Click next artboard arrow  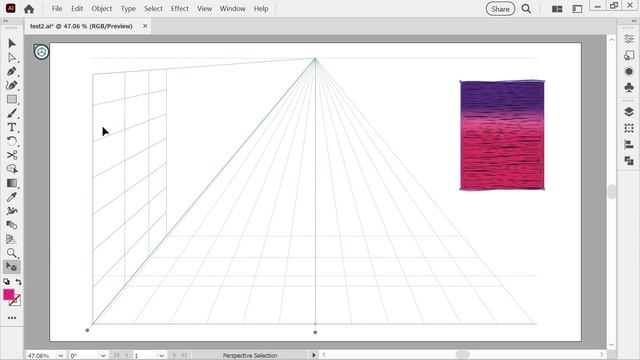pyautogui.click(x=174, y=356)
